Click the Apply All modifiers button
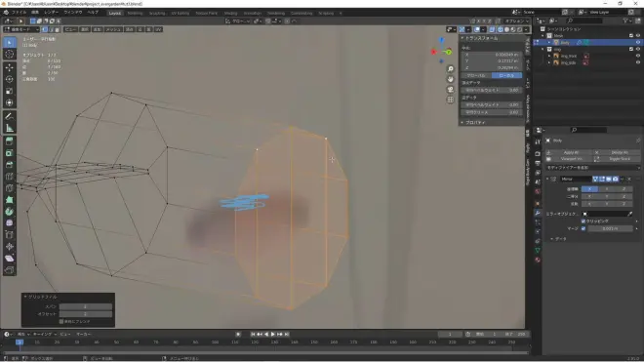This screenshot has height=362, width=644. coord(571,152)
